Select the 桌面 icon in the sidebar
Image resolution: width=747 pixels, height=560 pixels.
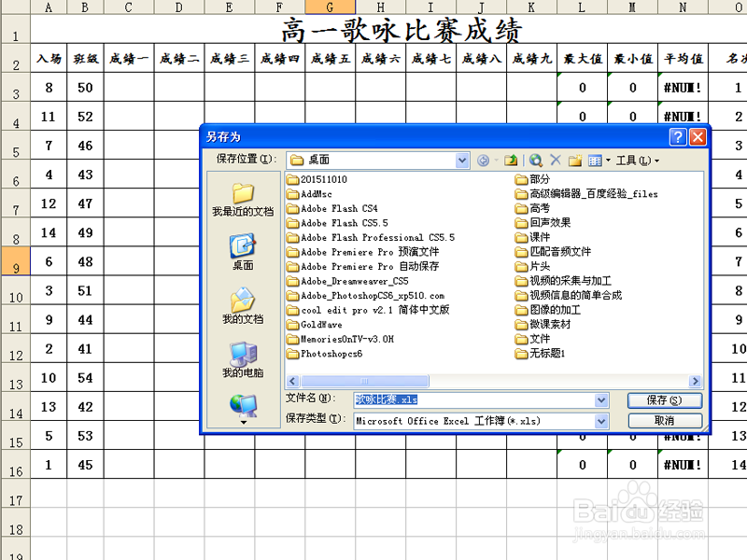(x=240, y=247)
